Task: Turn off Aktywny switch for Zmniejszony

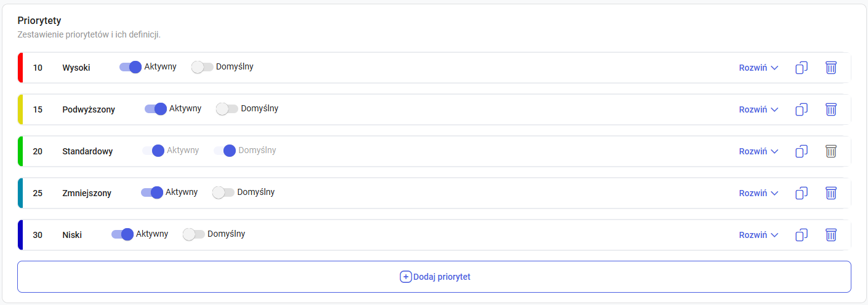Action: coord(152,192)
